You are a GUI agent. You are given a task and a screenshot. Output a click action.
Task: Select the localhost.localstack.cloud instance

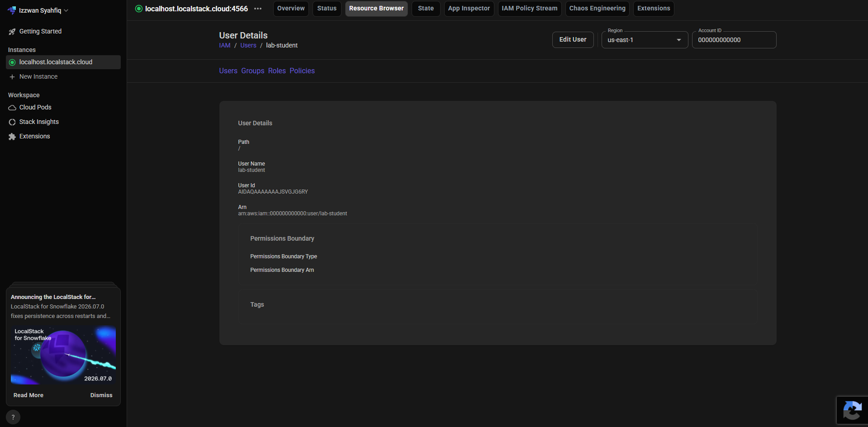point(63,62)
